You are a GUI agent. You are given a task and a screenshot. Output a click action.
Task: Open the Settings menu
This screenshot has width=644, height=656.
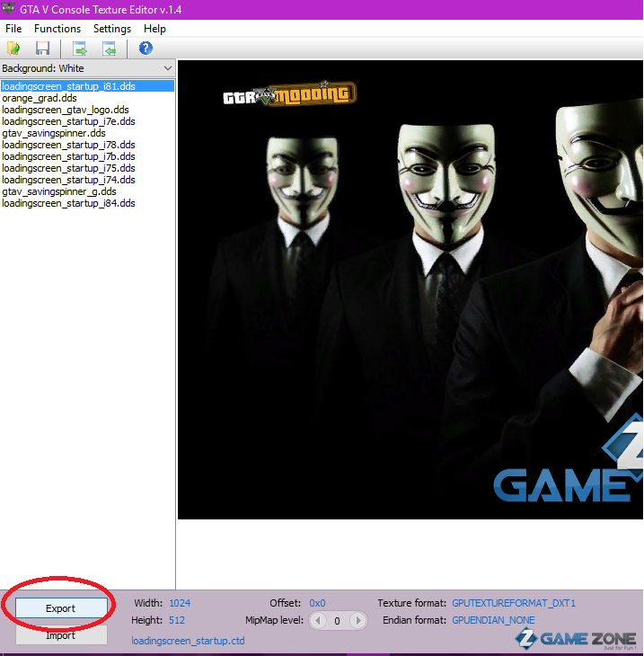(112, 29)
